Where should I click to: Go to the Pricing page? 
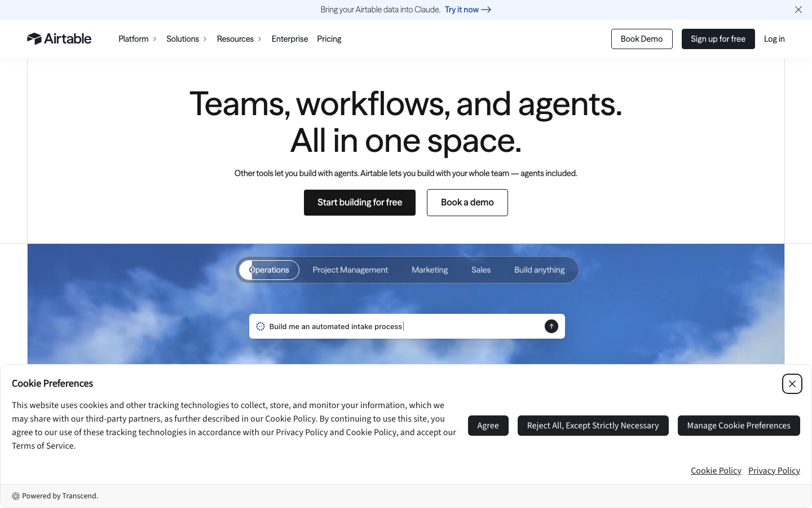tap(329, 39)
